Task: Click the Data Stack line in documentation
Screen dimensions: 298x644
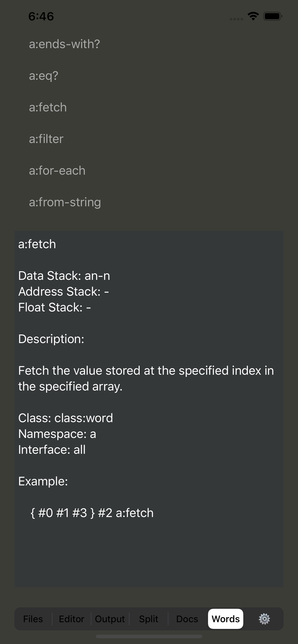Action: coord(64,276)
